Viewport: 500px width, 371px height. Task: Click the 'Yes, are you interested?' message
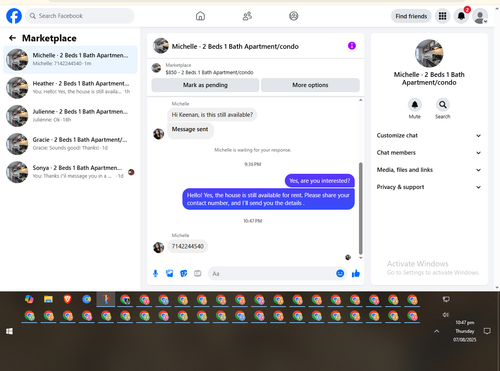pyautogui.click(x=320, y=181)
